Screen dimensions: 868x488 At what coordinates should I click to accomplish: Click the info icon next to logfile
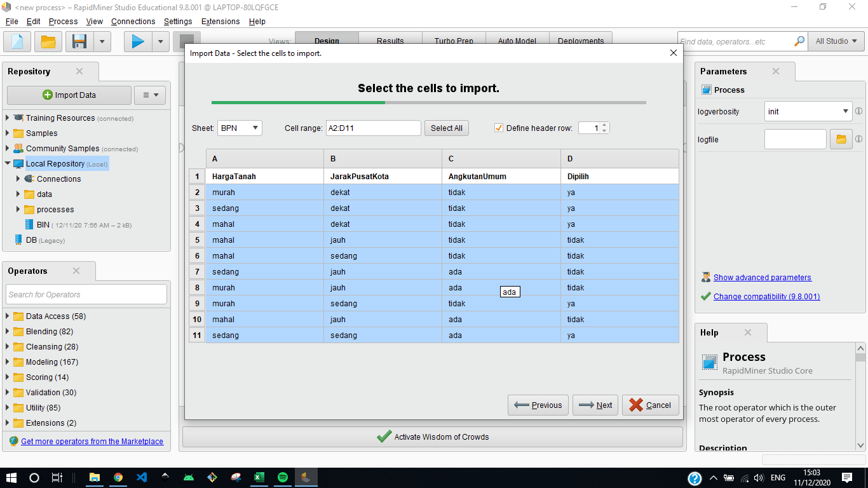click(858, 139)
